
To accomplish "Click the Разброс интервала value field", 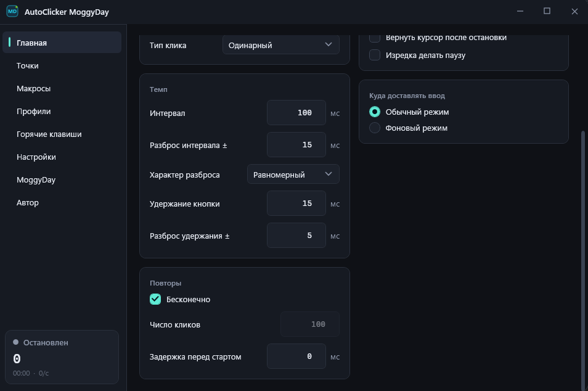I will [x=296, y=145].
